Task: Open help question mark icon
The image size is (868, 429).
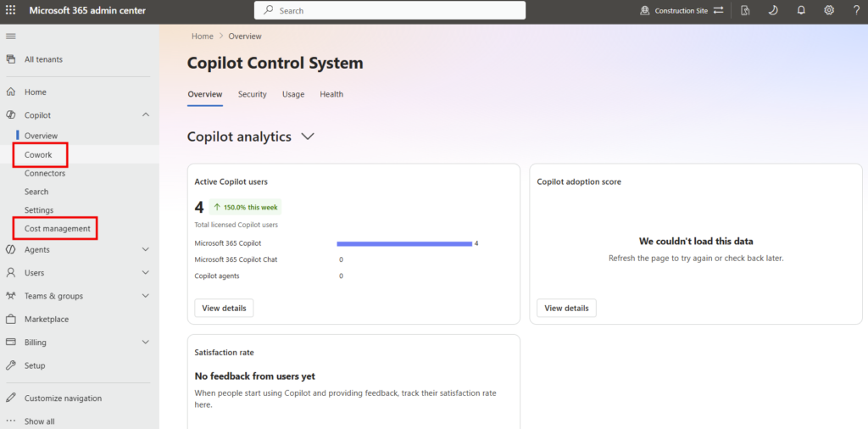Action: (856, 10)
